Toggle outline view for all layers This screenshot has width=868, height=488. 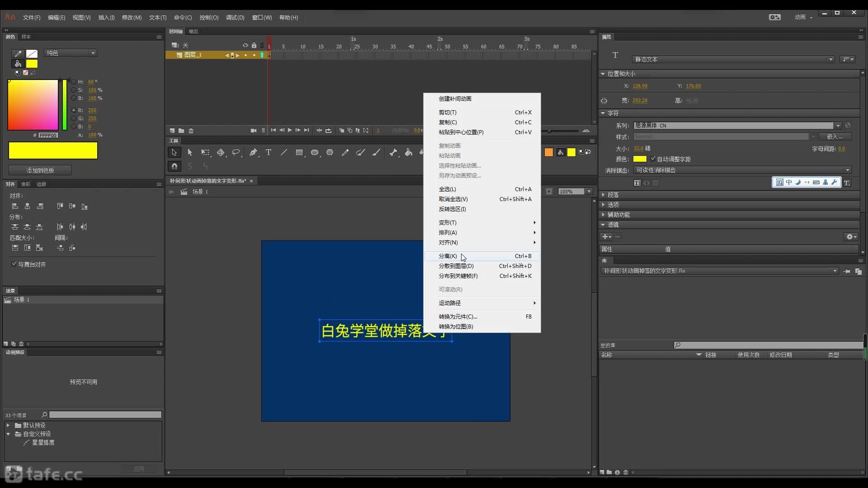point(262,45)
